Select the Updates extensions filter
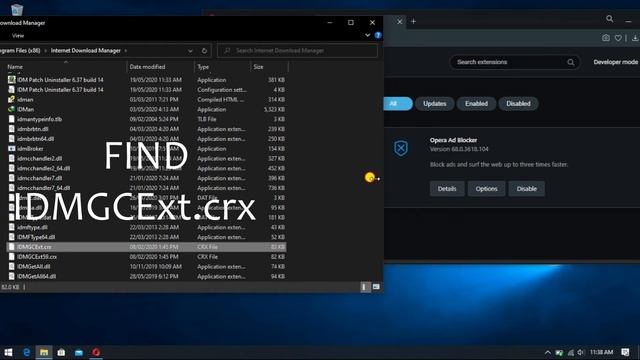The height and width of the screenshot is (360, 640). pyautogui.click(x=435, y=104)
